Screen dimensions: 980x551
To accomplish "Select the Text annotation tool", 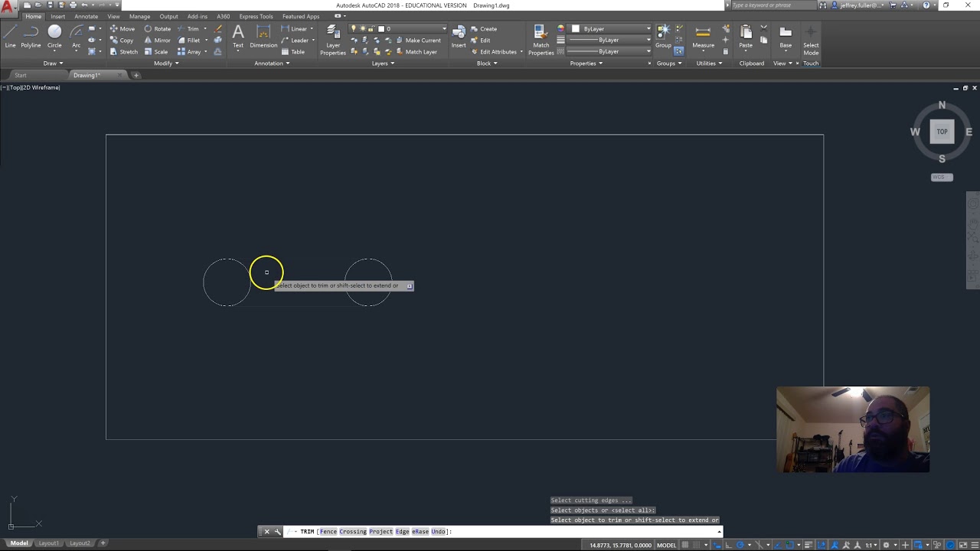I will [x=238, y=36].
